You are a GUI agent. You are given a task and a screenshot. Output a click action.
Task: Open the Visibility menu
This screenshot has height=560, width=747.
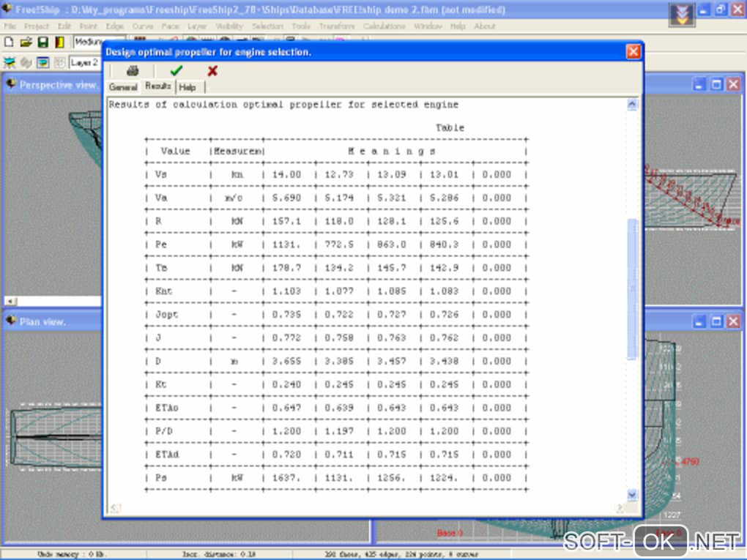(x=229, y=26)
